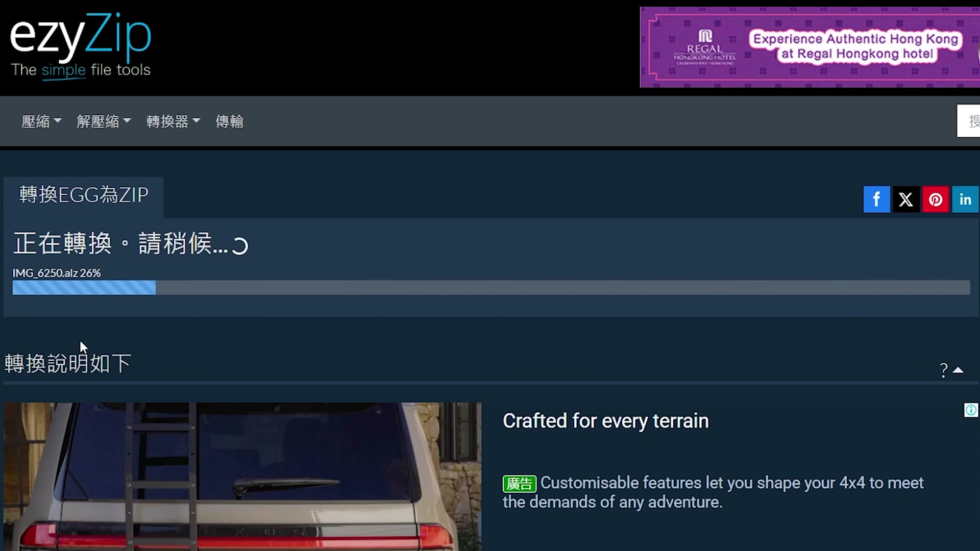
Task: Open the 壓縮 dropdown menu
Action: click(x=41, y=121)
